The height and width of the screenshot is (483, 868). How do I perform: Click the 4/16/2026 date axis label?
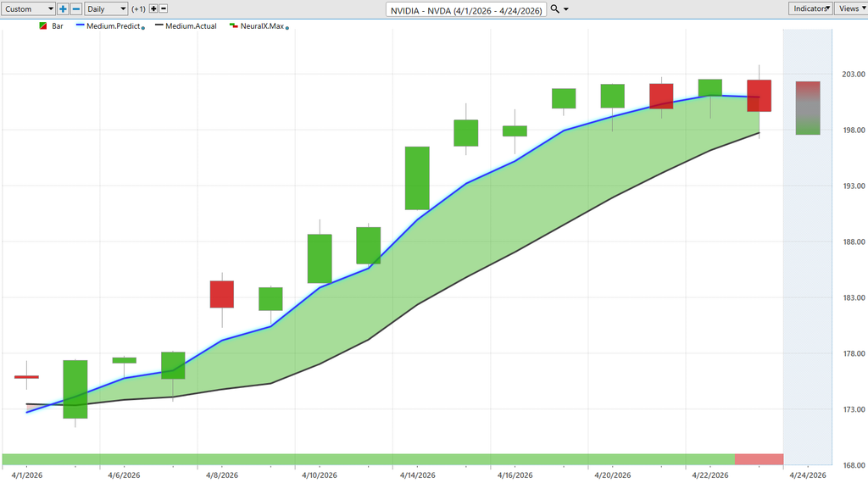click(x=515, y=475)
